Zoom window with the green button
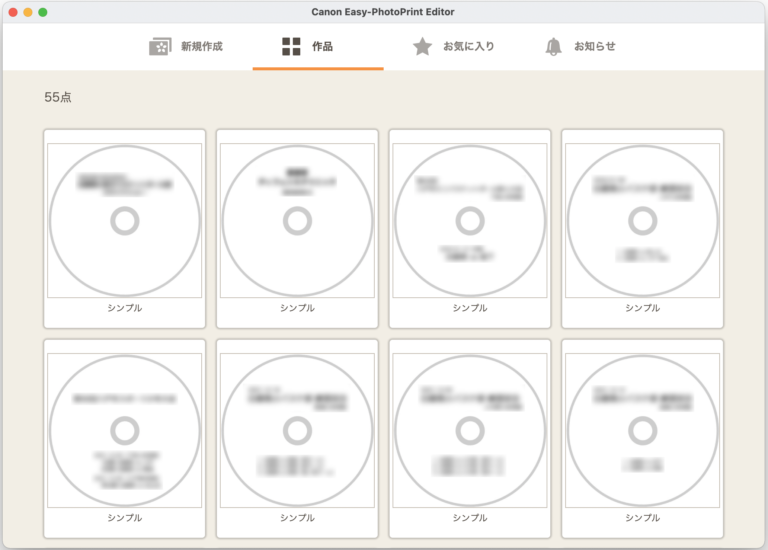 coord(43,12)
